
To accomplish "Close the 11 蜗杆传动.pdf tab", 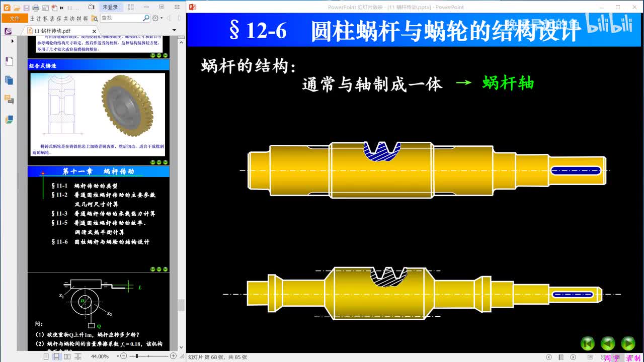I will pos(94,31).
